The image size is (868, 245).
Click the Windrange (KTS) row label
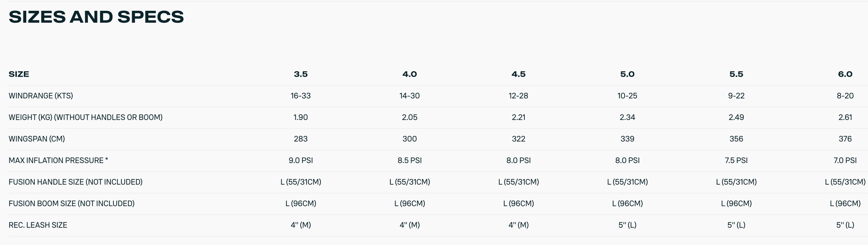tap(41, 96)
